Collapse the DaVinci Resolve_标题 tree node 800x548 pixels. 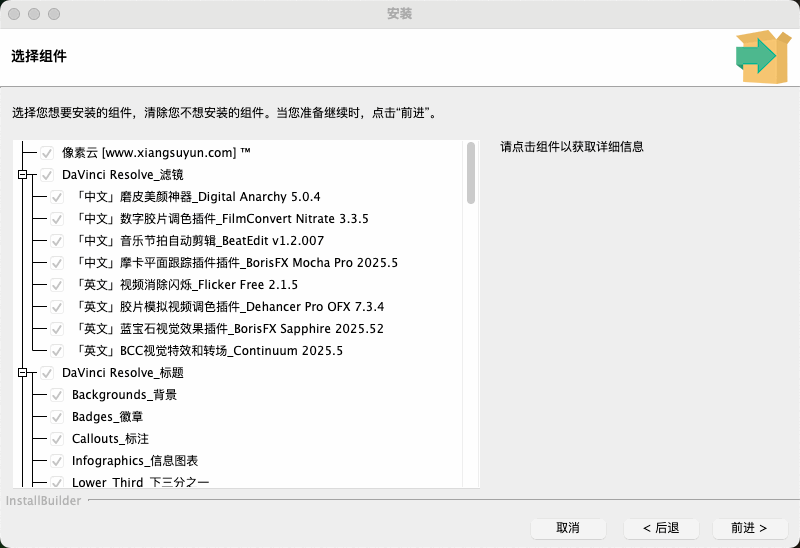(x=22, y=373)
